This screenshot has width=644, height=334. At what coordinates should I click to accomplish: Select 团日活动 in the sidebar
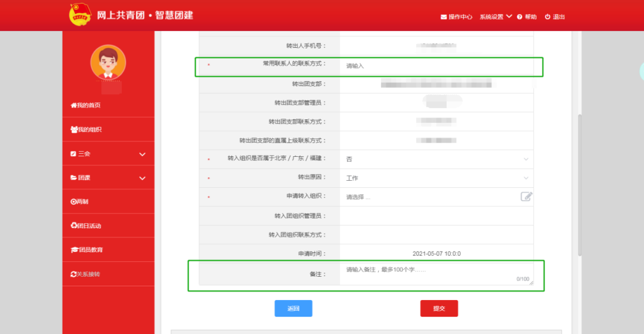86,225
